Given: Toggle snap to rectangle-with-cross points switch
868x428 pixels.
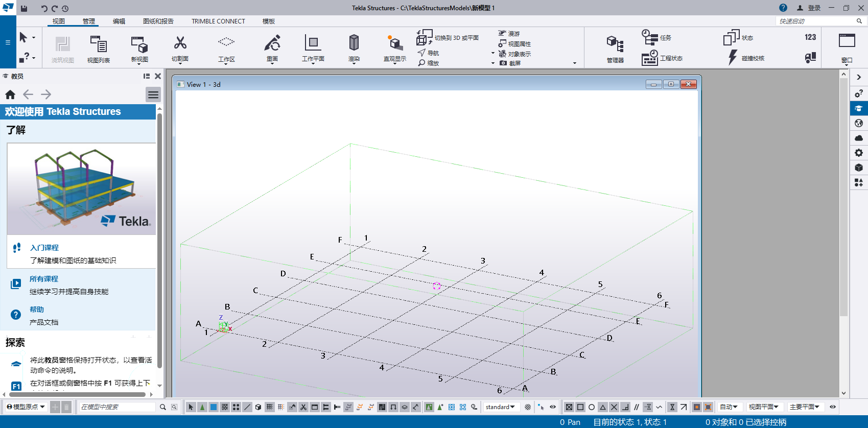Looking at the screenshot, I should pos(569,407).
